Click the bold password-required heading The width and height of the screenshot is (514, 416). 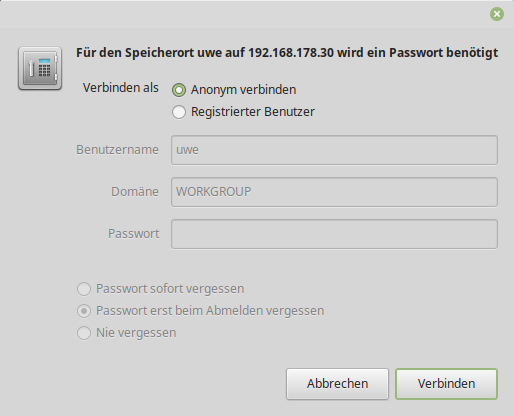(287, 53)
